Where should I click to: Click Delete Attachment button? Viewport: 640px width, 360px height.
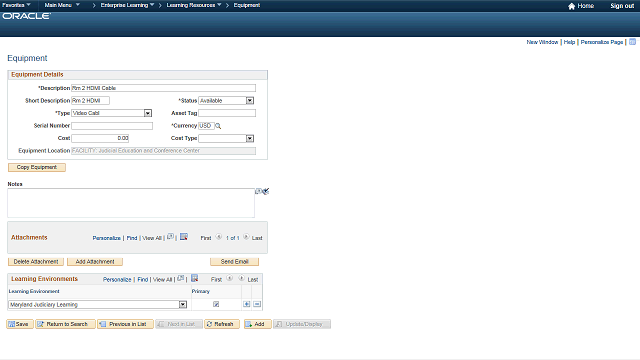pyautogui.click(x=36, y=262)
